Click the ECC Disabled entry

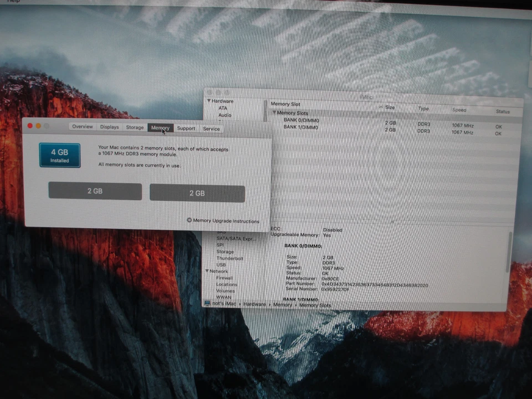[x=306, y=229]
